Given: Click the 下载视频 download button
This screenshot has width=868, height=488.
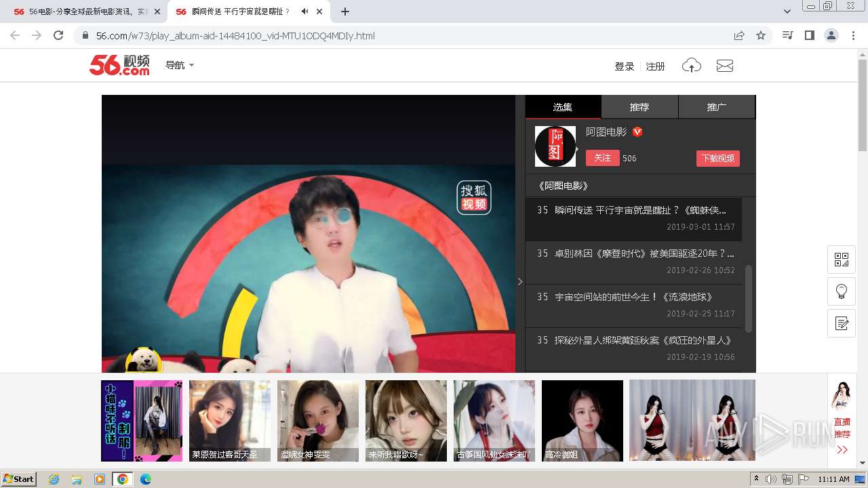Looking at the screenshot, I should (x=717, y=159).
